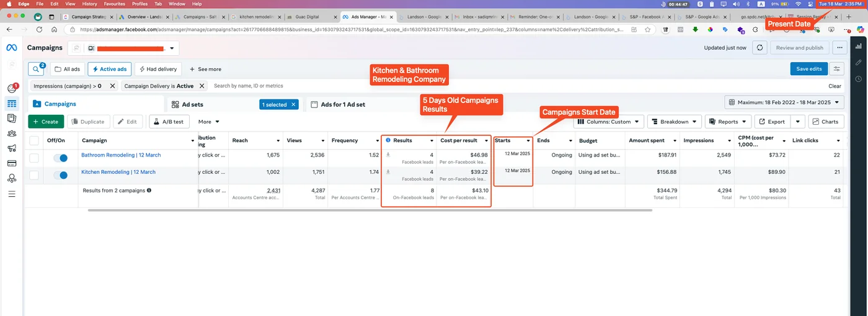Toggle off the Kitchen Remodeling campaign
Viewport: 868px width, 316px height.
tap(61, 175)
